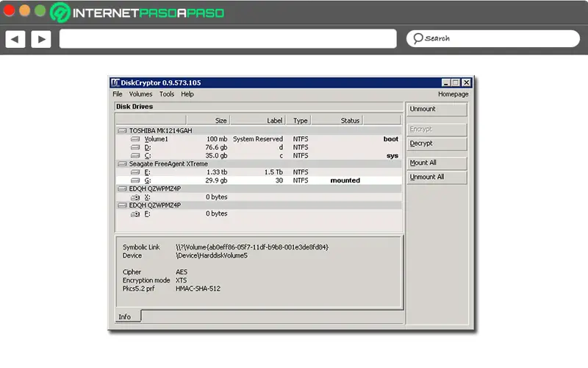
Task: Open the Homepage link
Action: pyautogui.click(x=453, y=94)
